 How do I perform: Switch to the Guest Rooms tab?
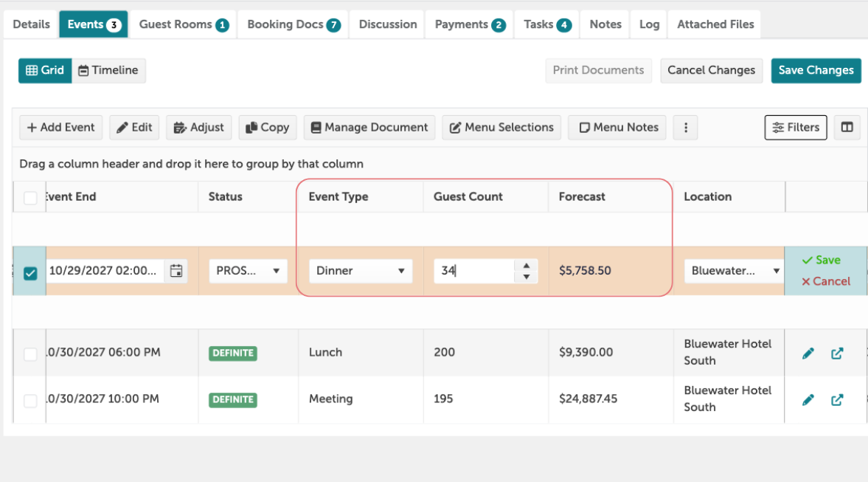coord(183,24)
